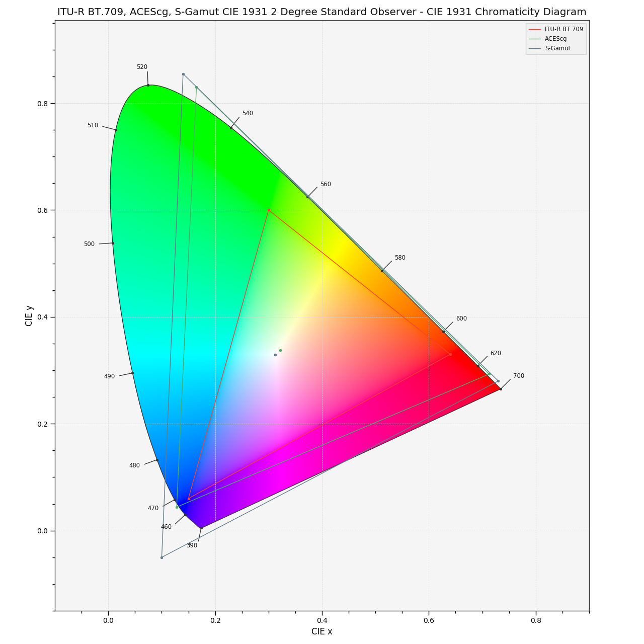
Task: Click the 600 nm wavelength label
Action: [x=461, y=318]
